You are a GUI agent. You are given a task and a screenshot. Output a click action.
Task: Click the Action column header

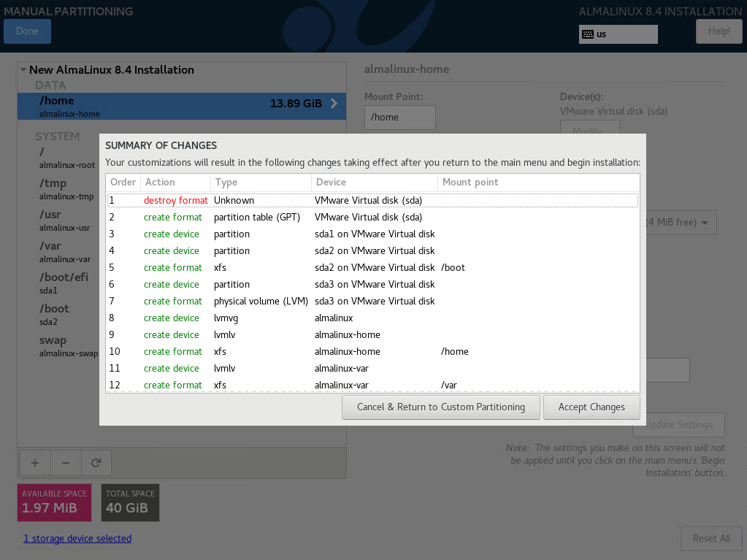click(x=174, y=183)
